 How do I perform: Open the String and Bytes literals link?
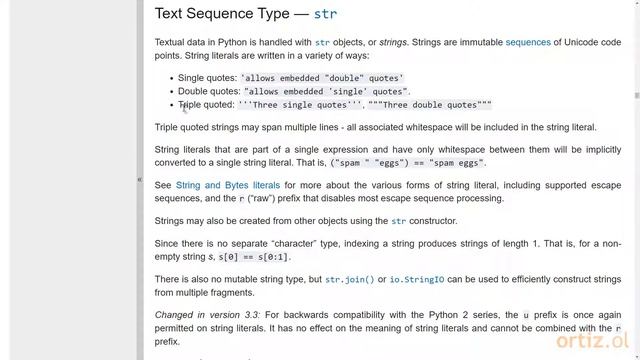(228, 185)
